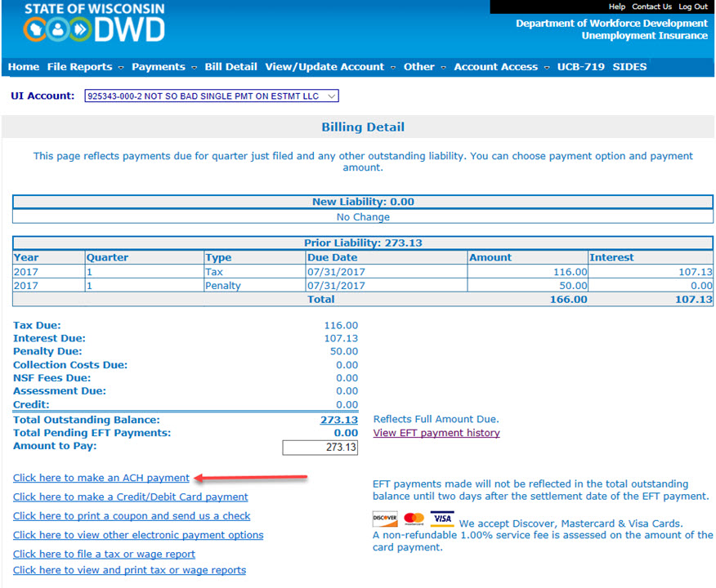Make a Credit/Debit Card payment
Image resolution: width=716 pixels, height=588 pixels.
click(x=131, y=497)
